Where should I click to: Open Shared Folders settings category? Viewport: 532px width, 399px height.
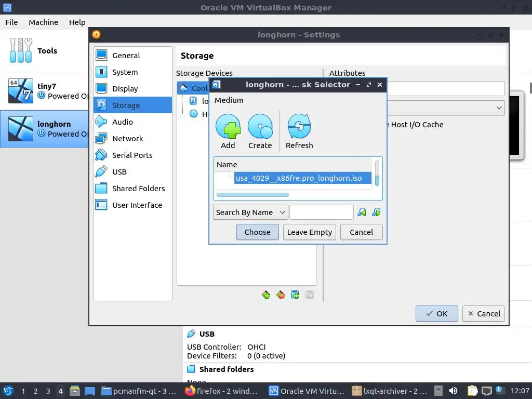(132, 188)
